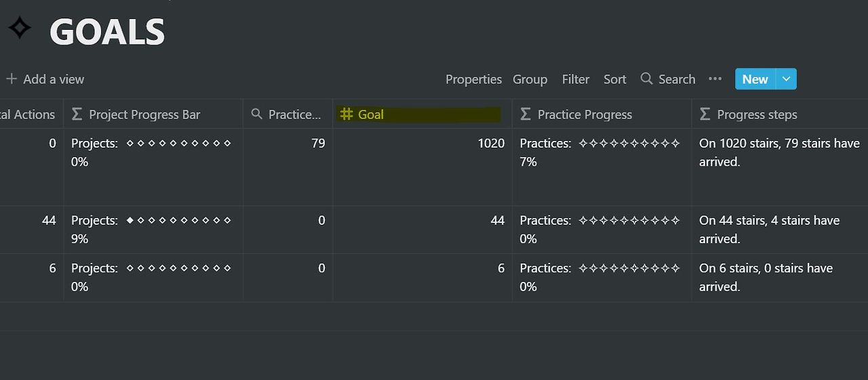The image size is (868, 380).
Task: Expand the New button dropdown arrow
Action: [x=786, y=79]
